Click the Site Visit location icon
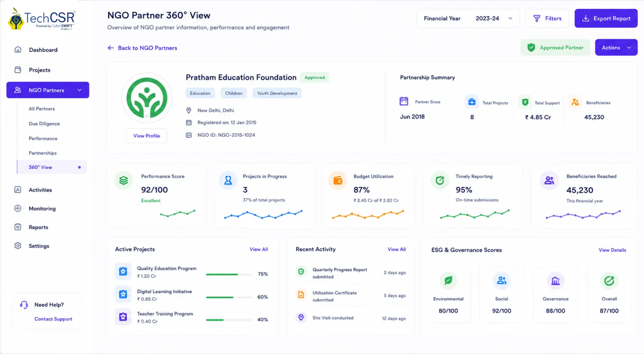Viewport: 644px width, 354px height. [301, 317]
